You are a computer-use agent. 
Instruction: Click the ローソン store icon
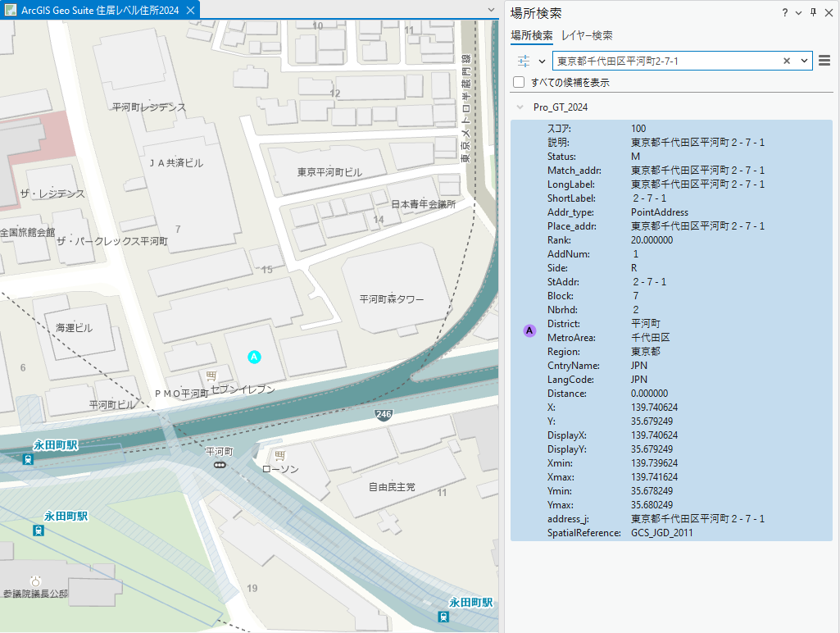(x=279, y=455)
